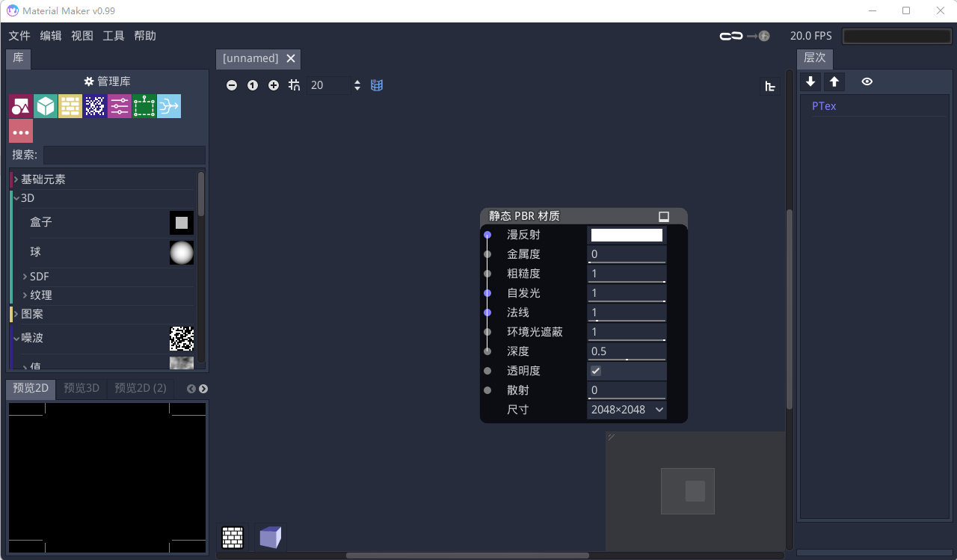This screenshot has width=957, height=560.
Task: Click the zoom in plus icon
Action: coord(274,85)
